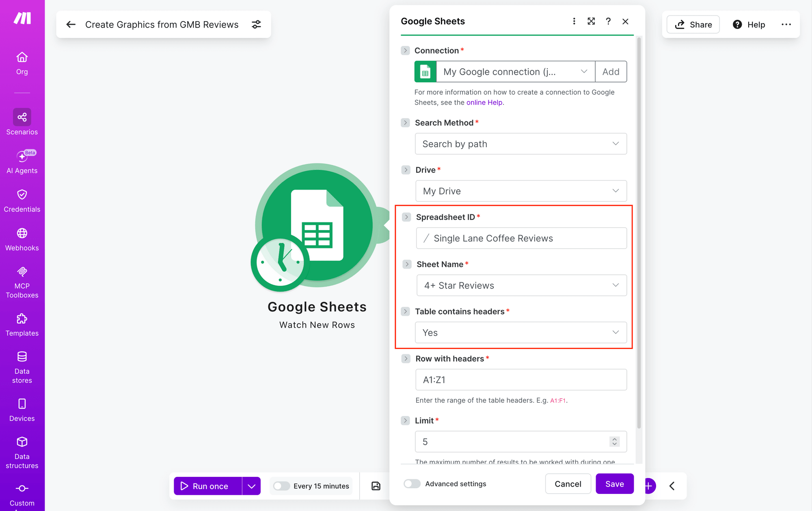This screenshot has width=812, height=511.
Task: Open the Devices section
Action: pyautogui.click(x=22, y=410)
